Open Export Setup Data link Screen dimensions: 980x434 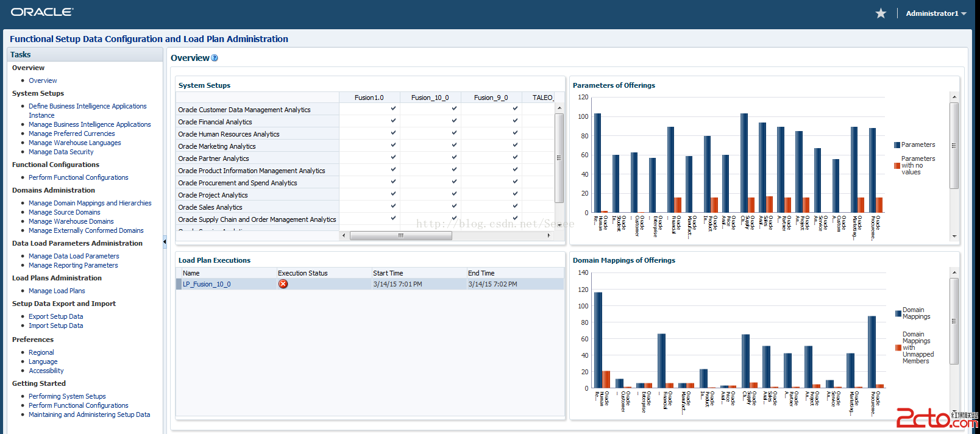click(55, 316)
